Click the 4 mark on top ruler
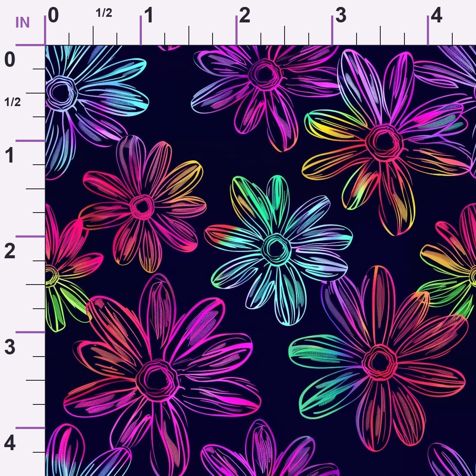This screenshot has height=476, width=476. 436,15
